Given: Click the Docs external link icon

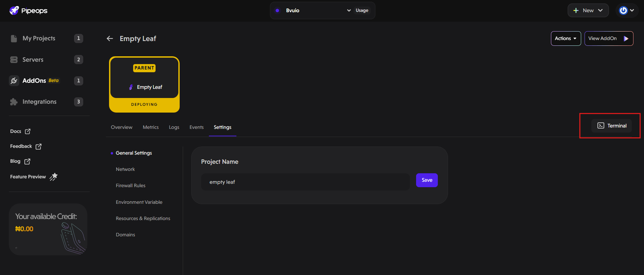Looking at the screenshot, I should coord(28,131).
